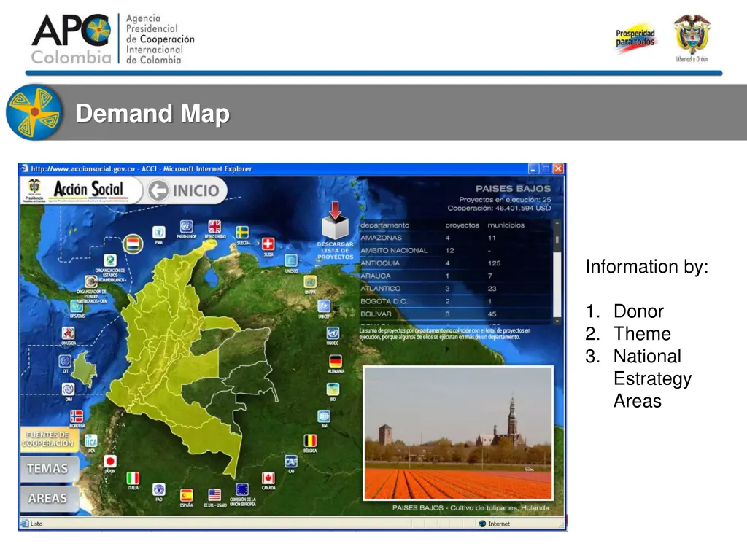
Task: Select the AMAZONAS department row
Action: [x=454, y=238]
